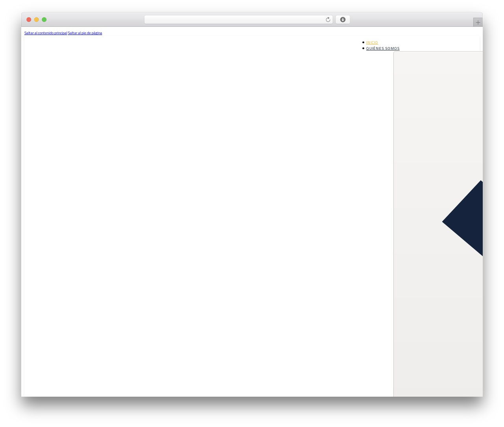Click the downloads arrow icon
Screen dimensions: 504x427
[x=343, y=20]
